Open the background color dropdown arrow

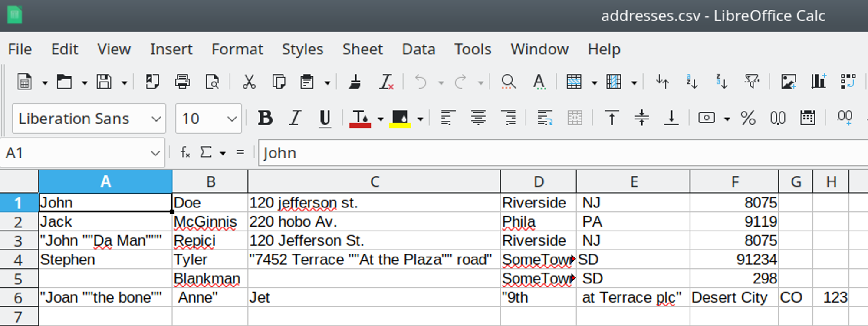(x=420, y=119)
